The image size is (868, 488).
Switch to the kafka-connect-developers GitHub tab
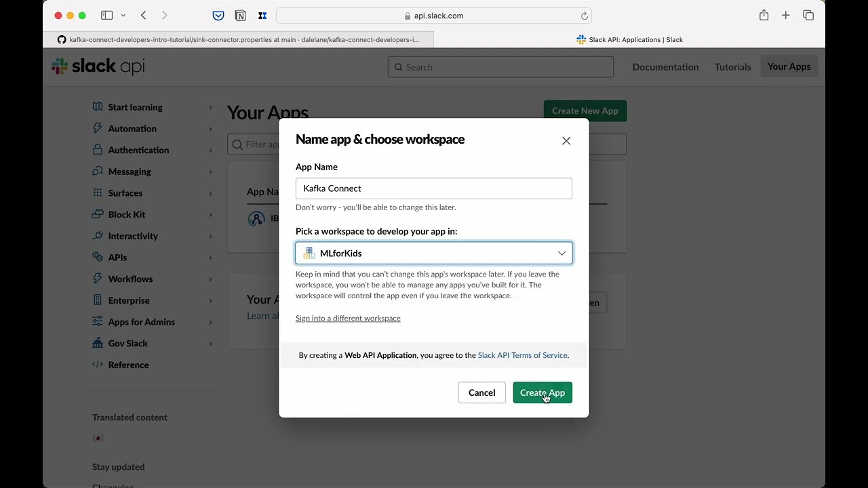point(238,39)
